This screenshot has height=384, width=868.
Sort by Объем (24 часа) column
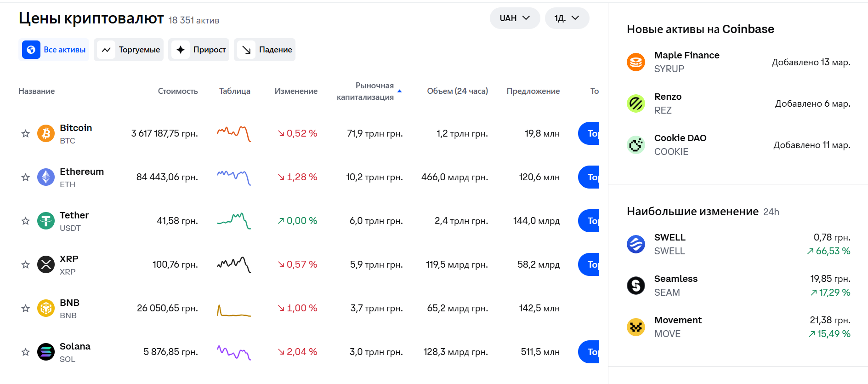click(x=457, y=91)
